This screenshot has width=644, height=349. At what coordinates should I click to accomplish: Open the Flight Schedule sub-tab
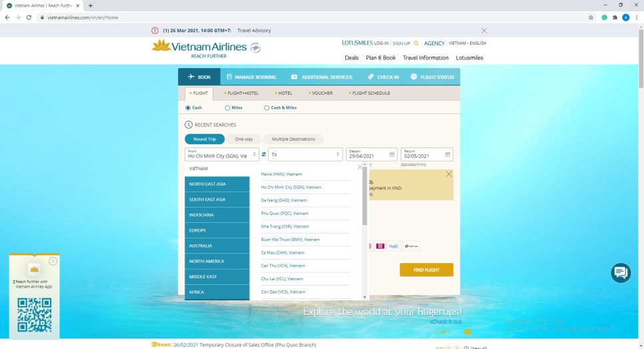369,93
